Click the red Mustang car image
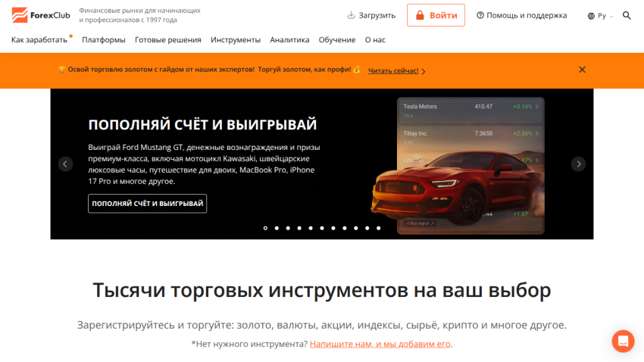This screenshot has width=644, height=362. click(456, 188)
